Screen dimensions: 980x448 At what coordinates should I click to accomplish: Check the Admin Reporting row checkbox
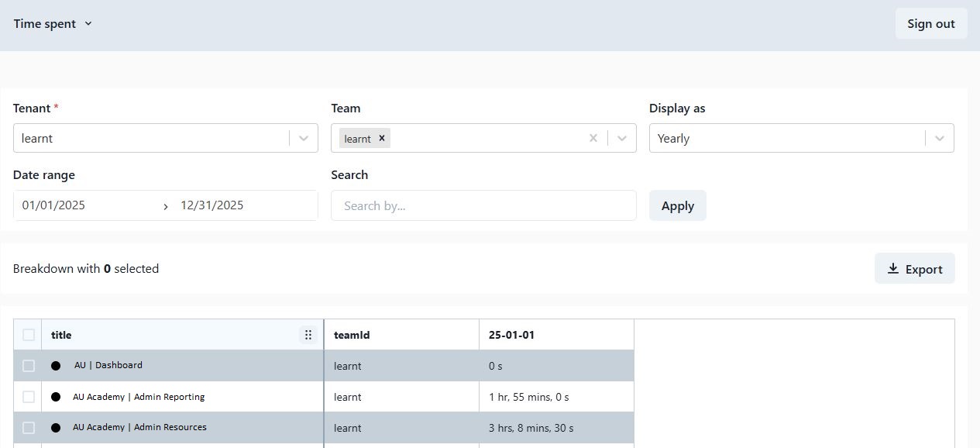29,397
